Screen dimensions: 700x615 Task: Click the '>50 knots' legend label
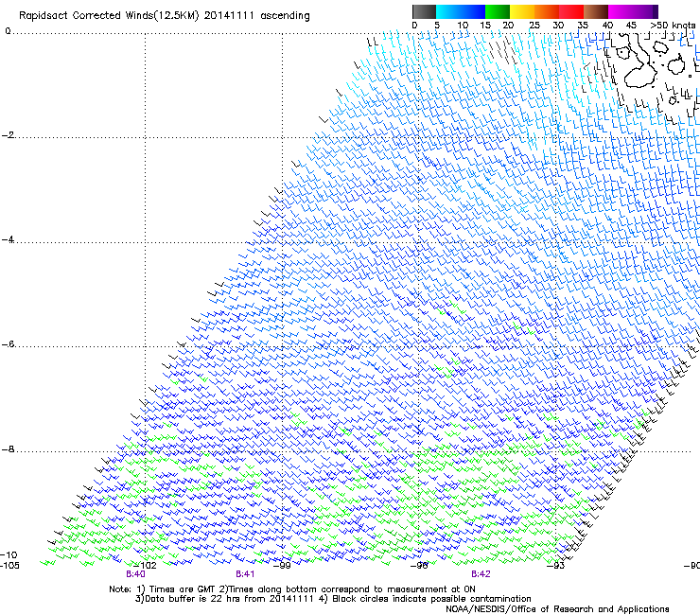[x=673, y=26]
